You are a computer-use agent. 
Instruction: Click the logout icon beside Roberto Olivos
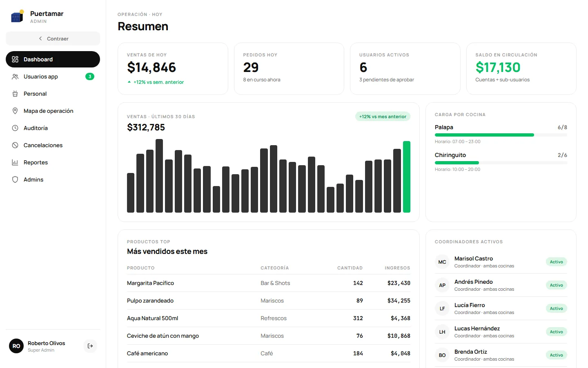tap(90, 346)
